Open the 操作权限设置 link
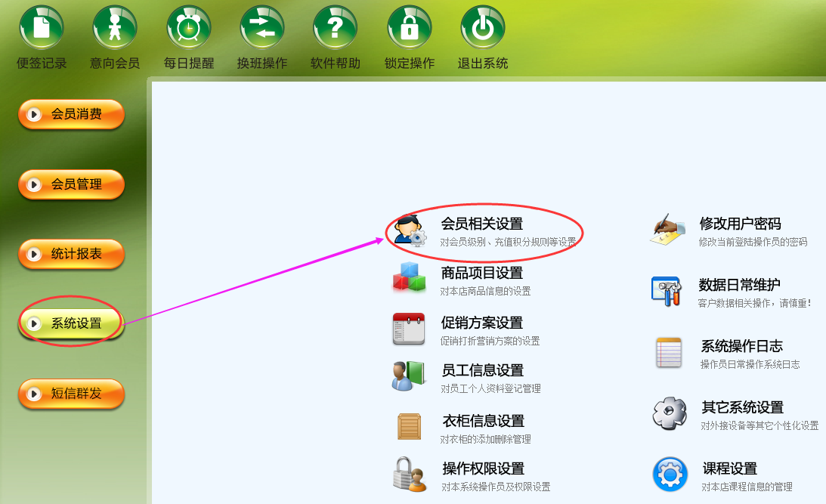 [x=484, y=468]
